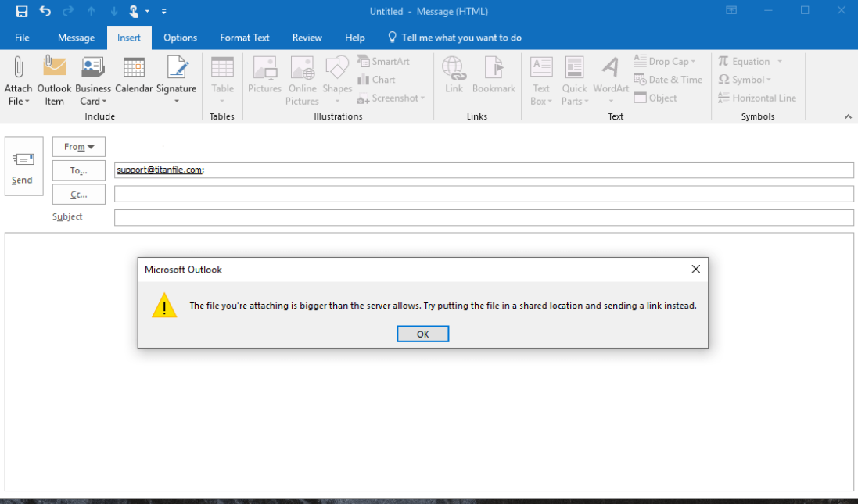Image resolution: width=858 pixels, height=504 pixels.
Task: Switch to the Options tab
Action: pyautogui.click(x=180, y=37)
